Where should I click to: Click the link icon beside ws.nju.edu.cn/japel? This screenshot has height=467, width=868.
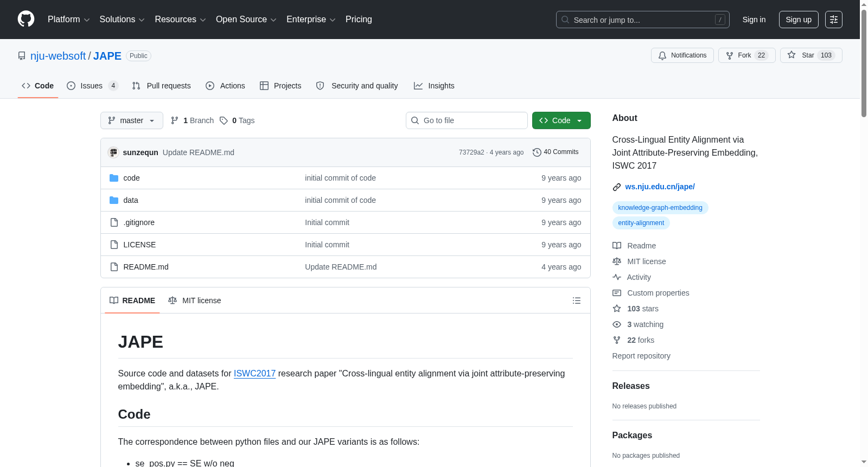click(617, 187)
